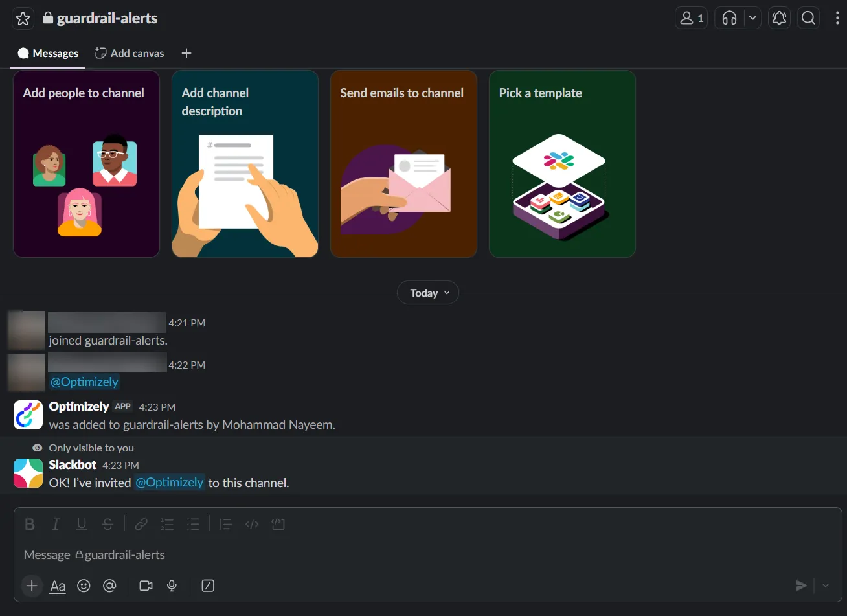The height and width of the screenshot is (616, 847).
Task: Open notification bell settings
Action: coord(780,18)
